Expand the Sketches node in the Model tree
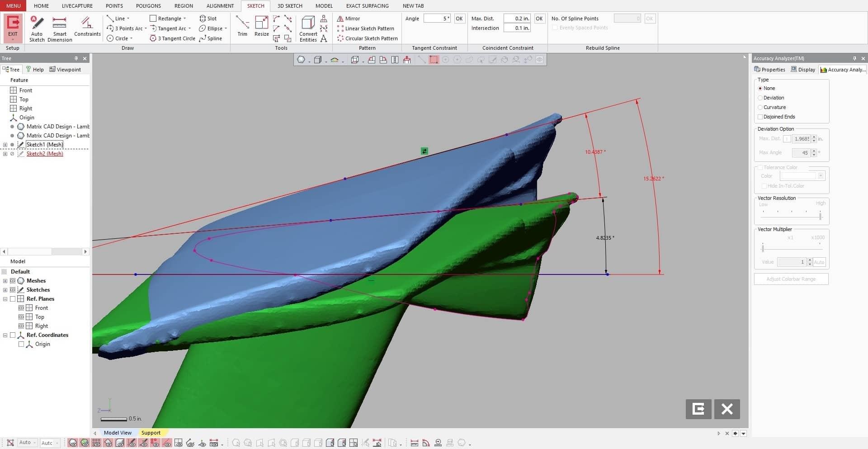Image resolution: width=868 pixels, height=449 pixels. click(x=5, y=290)
